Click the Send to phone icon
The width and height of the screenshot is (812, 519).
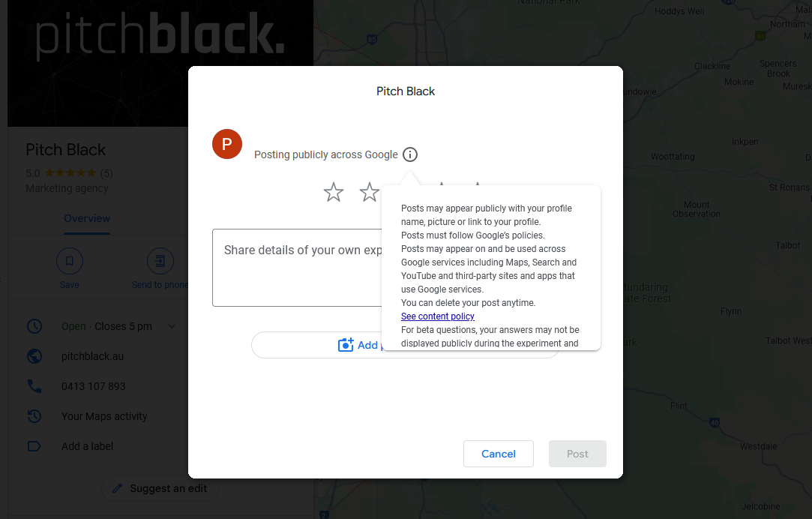coord(160,261)
